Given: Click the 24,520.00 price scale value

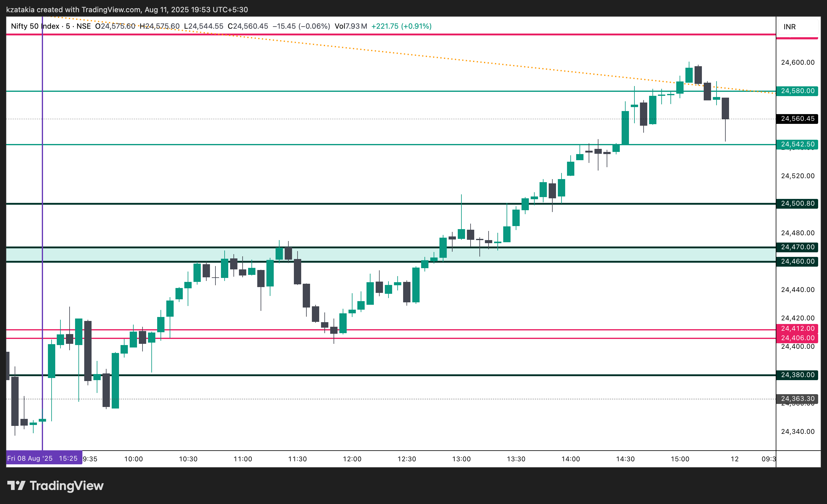Looking at the screenshot, I should click(x=798, y=176).
